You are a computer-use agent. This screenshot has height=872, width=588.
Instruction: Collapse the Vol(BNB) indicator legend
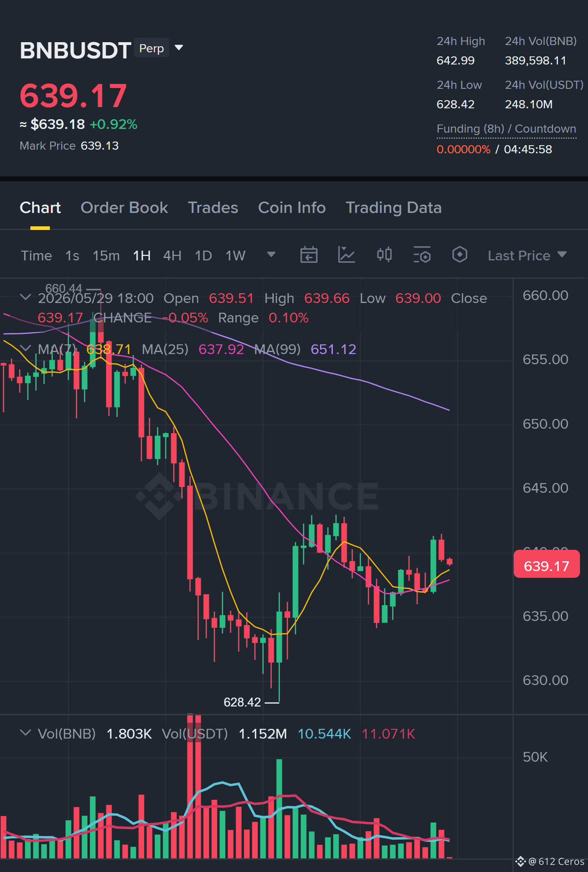[x=26, y=733]
